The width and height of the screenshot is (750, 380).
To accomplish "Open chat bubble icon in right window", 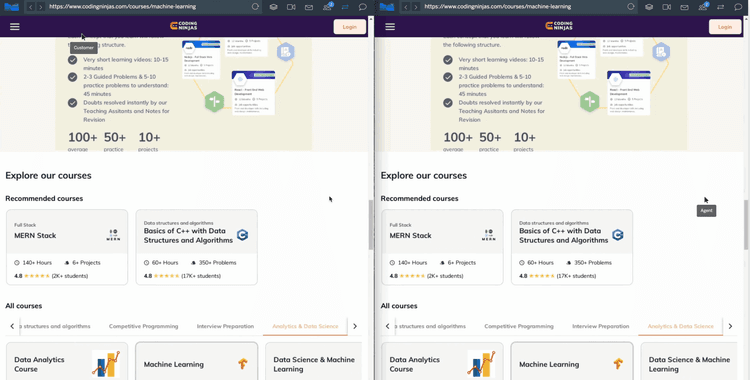I will pyautogui.click(x=738, y=7).
